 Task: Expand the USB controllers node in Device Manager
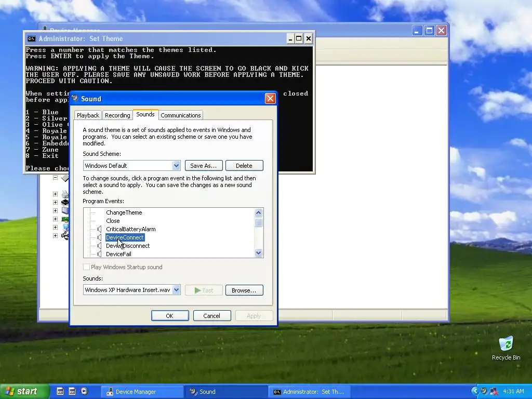tap(55, 235)
